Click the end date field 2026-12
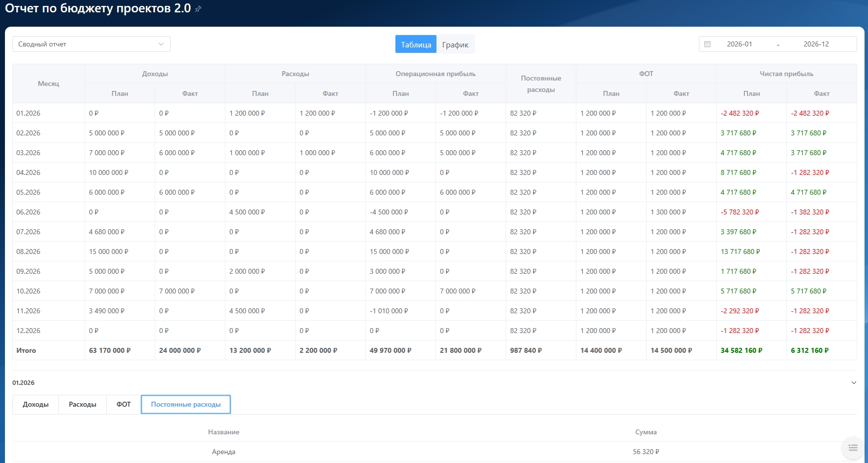Screen dimensions: 868x463 point(816,44)
